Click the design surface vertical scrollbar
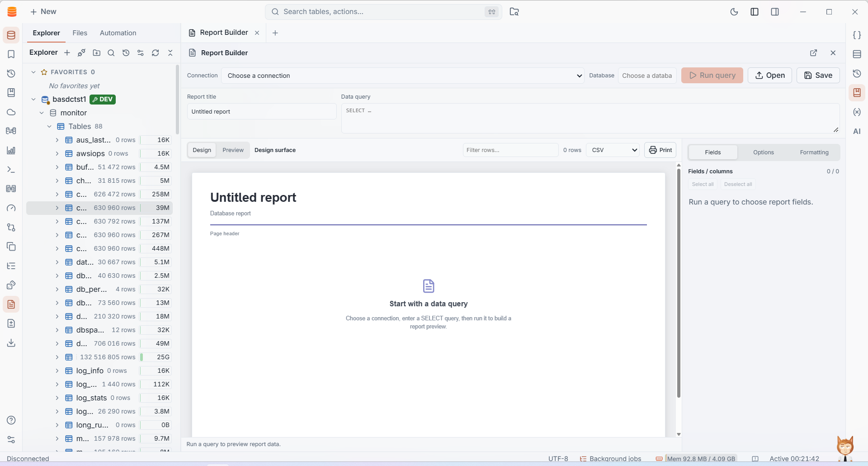 [679, 283]
